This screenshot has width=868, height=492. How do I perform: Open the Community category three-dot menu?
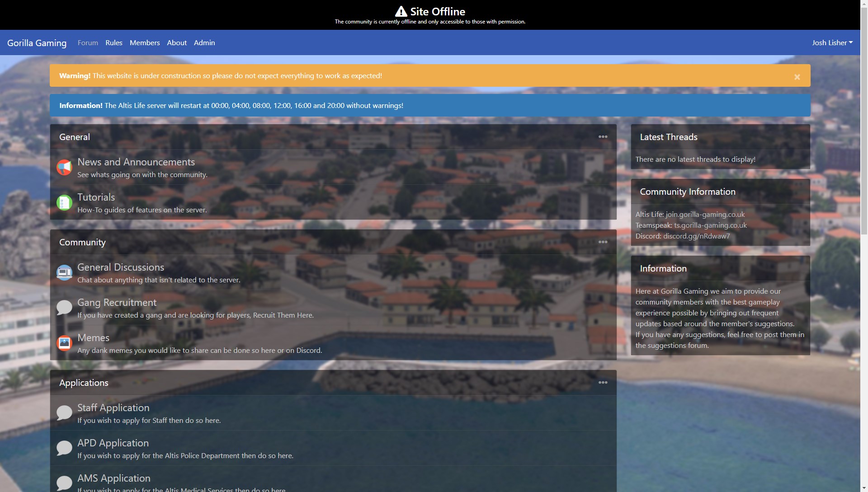coord(603,242)
